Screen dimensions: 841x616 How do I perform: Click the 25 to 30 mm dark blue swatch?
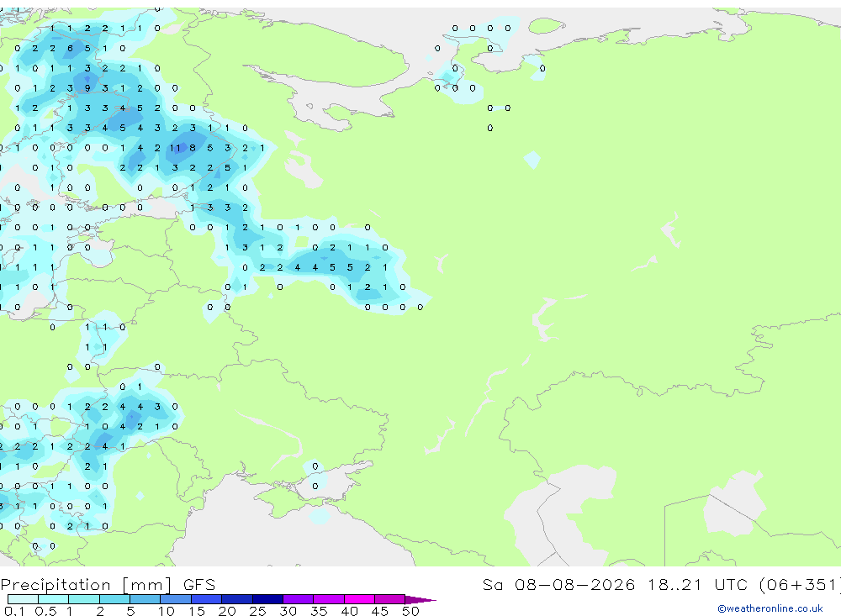point(267,599)
